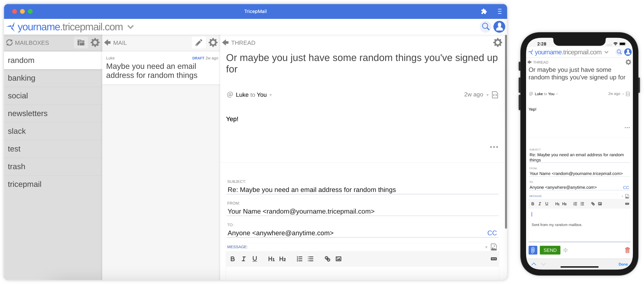Image resolution: width=644 pixels, height=284 pixels.
Task: Click desktop editor horizontal rule/more icon
Action: click(494, 259)
